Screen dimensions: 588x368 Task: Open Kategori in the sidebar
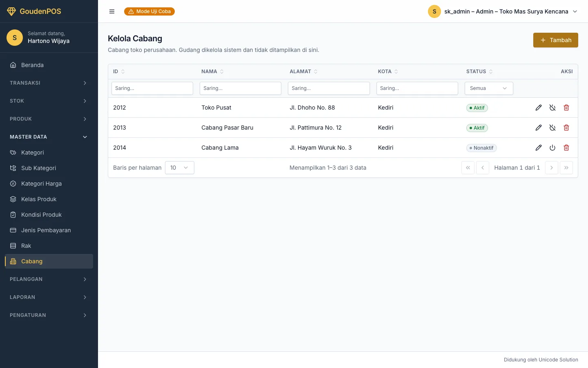point(49,153)
